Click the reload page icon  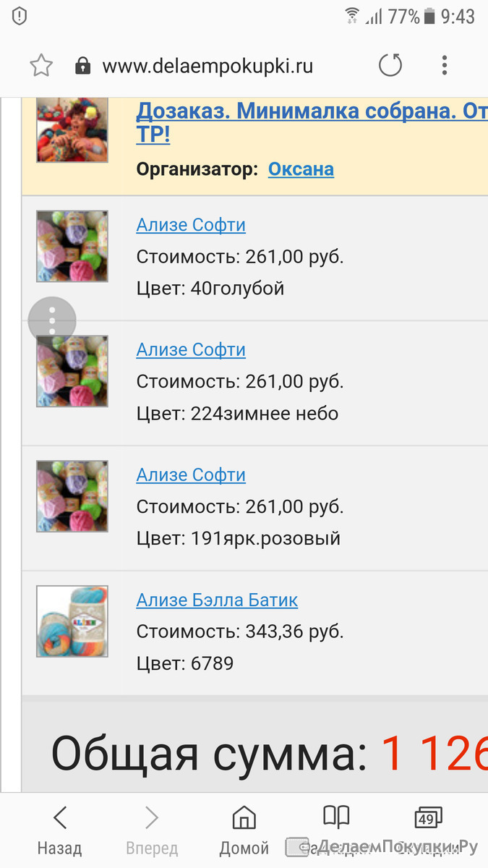(x=390, y=66)
